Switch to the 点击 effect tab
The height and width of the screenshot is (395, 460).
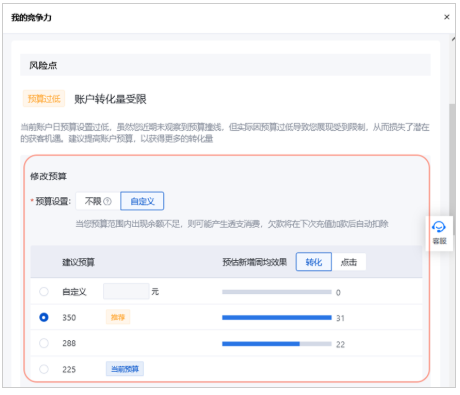pyautogui.click(x=349, y=262)
